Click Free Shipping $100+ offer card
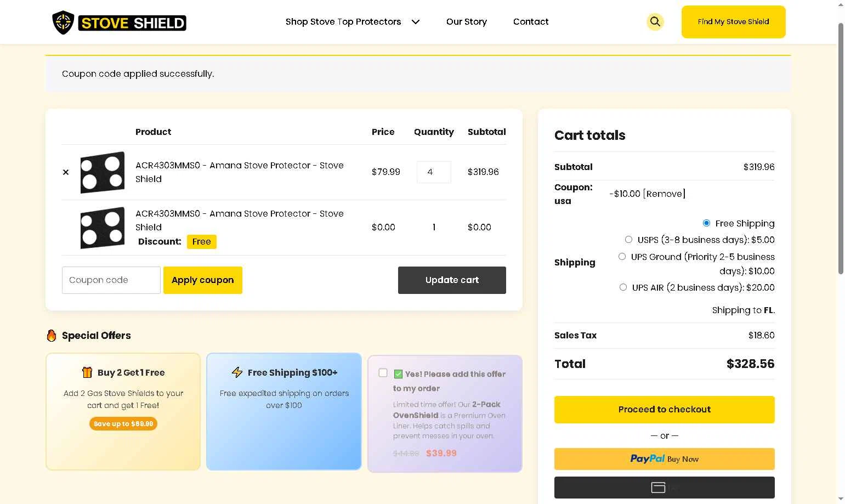 click(284, 411)
